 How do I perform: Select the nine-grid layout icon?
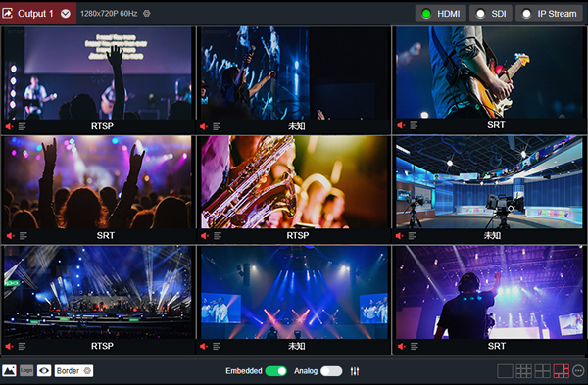pos(523,371)
